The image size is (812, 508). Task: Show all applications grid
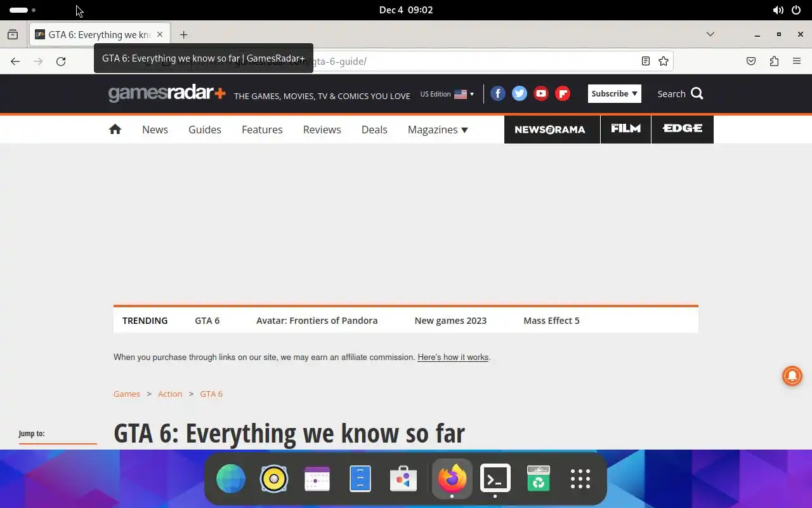tap(580, 479)
